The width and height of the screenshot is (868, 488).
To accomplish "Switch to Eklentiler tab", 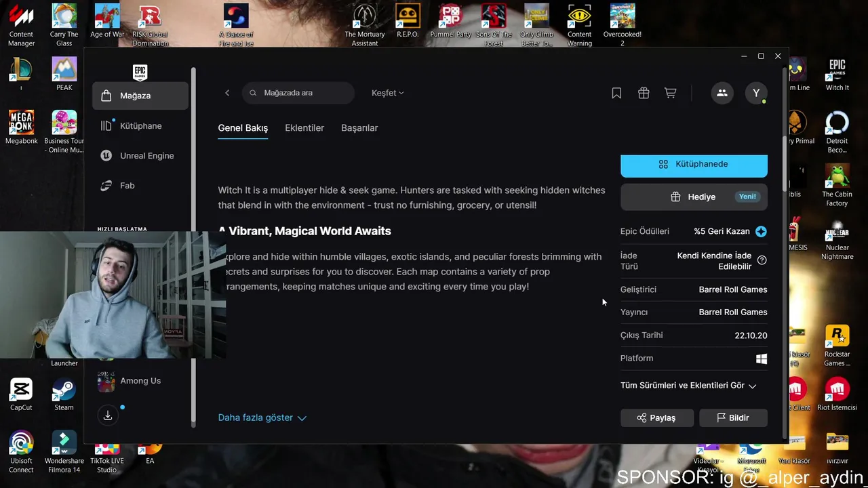I will (304, 128).
